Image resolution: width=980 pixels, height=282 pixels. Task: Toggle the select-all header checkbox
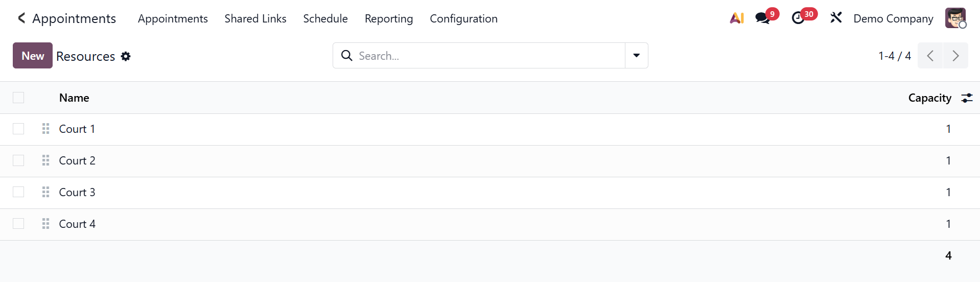click(x=18, y=98)
